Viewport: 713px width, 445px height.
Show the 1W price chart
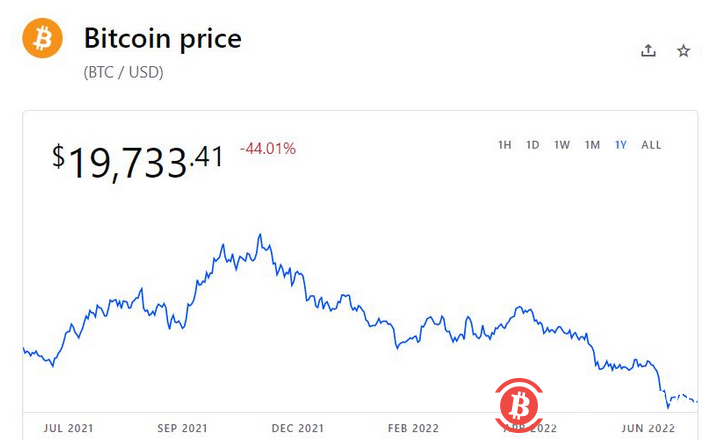(562, 145)
